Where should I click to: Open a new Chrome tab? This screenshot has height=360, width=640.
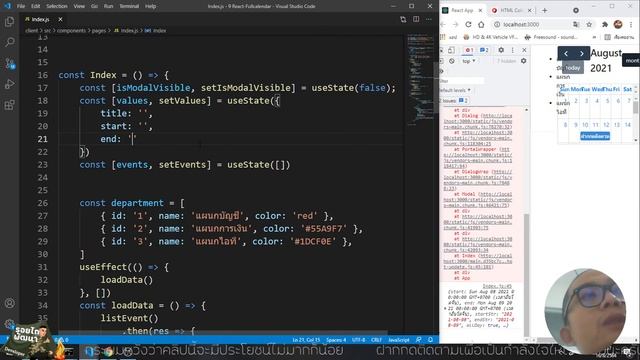coord(544,10)
